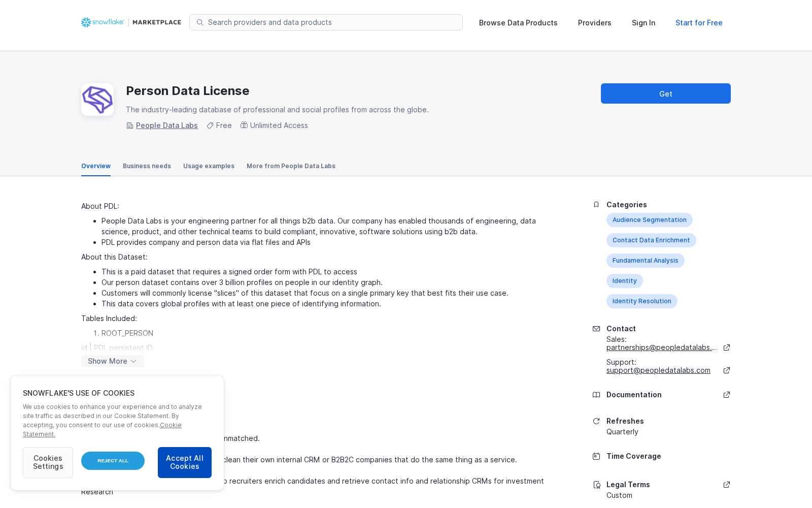Click the search magnifier icon

coord(200,22)
